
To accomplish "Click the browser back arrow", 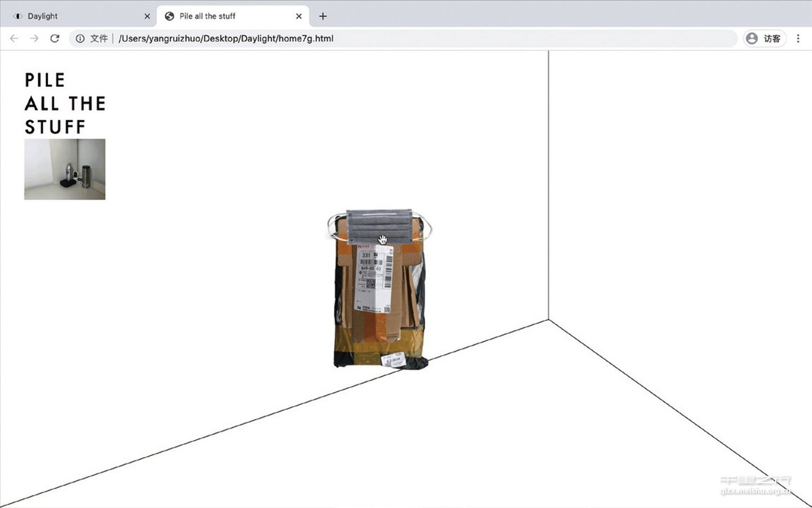I will [14, 38].
